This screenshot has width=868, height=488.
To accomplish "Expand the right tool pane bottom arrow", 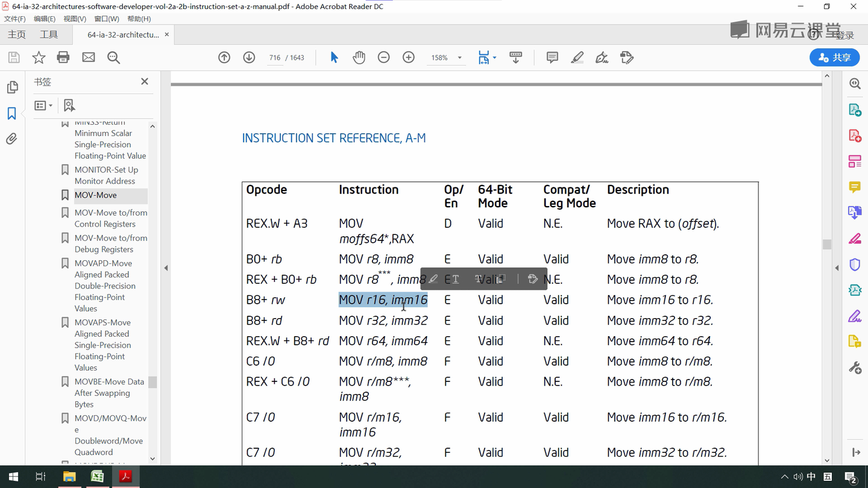I will click(x=856, y=452).
